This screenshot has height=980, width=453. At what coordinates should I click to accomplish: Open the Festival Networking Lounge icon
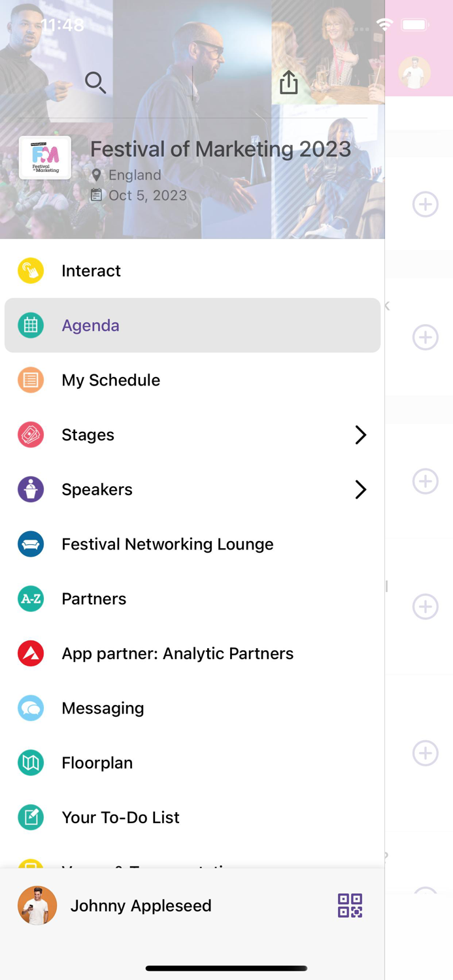tap(30, 544)
